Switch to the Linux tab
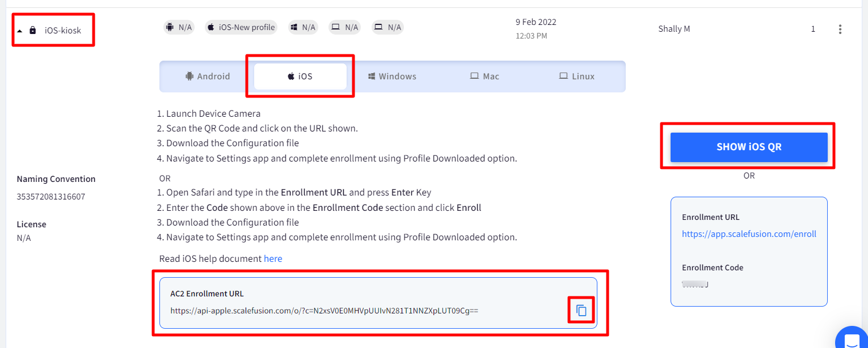 click(577, 77)
